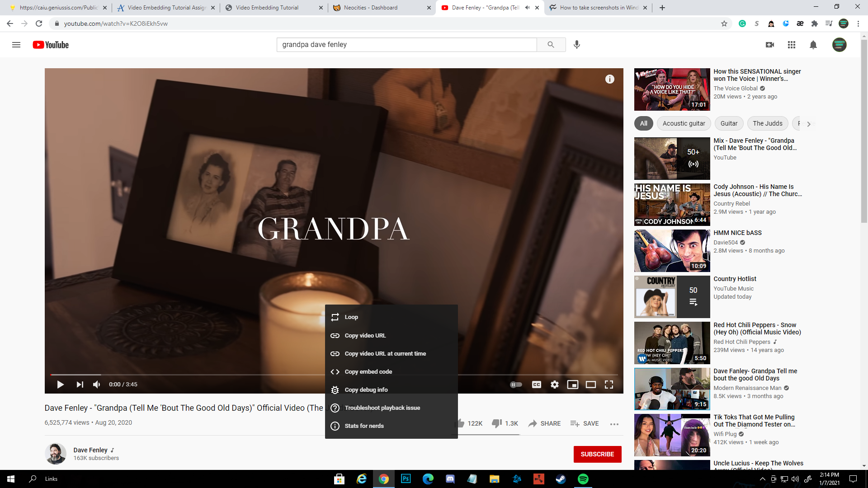Open the Create video camera icon
This screenshot has width=868, height=488.
(x=770, y=45)
